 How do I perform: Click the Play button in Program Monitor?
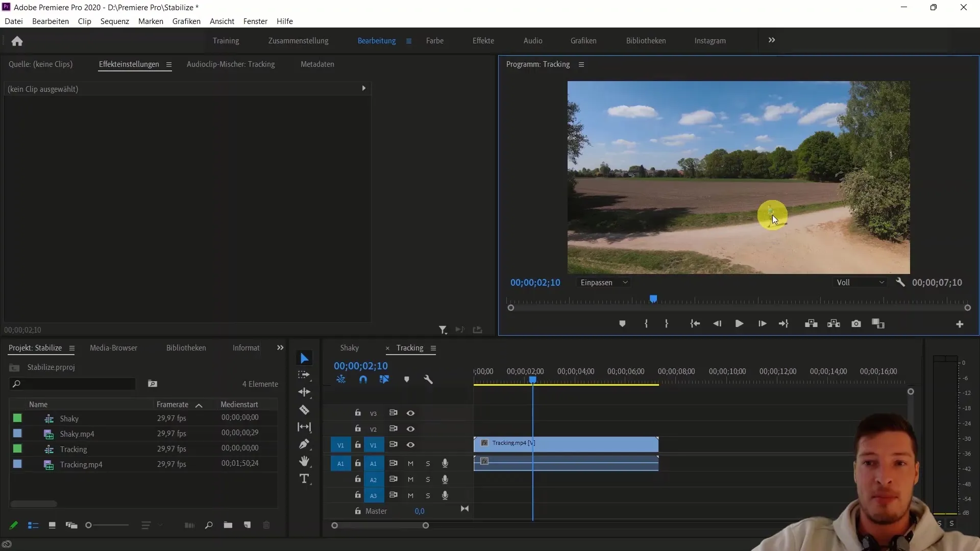(739, 323)
